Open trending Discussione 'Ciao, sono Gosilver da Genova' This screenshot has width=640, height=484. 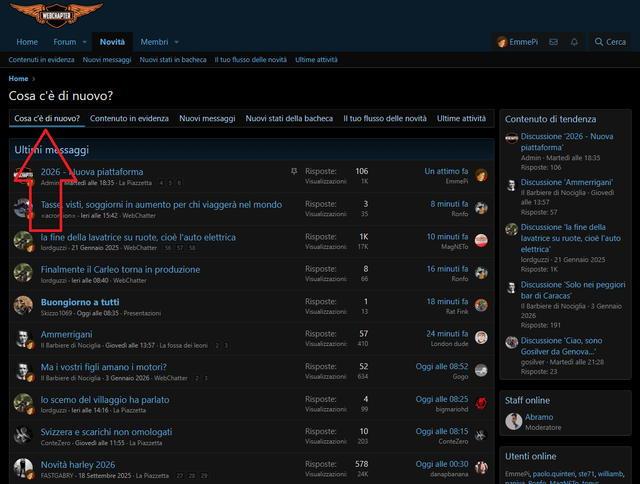561,346
